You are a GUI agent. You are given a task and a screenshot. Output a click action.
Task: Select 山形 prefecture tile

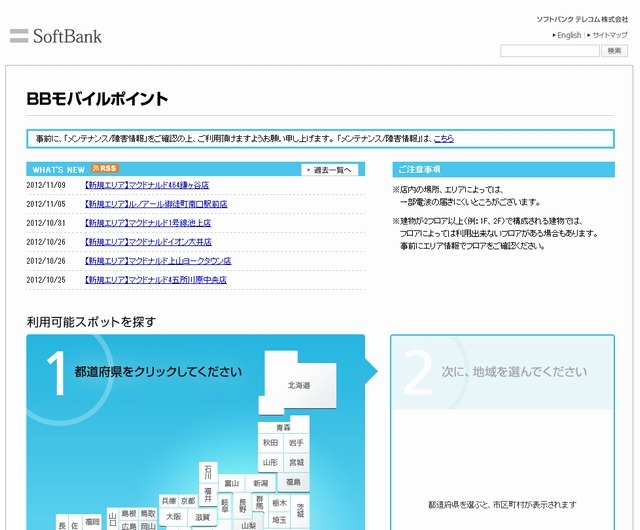(x=270, y=462)
